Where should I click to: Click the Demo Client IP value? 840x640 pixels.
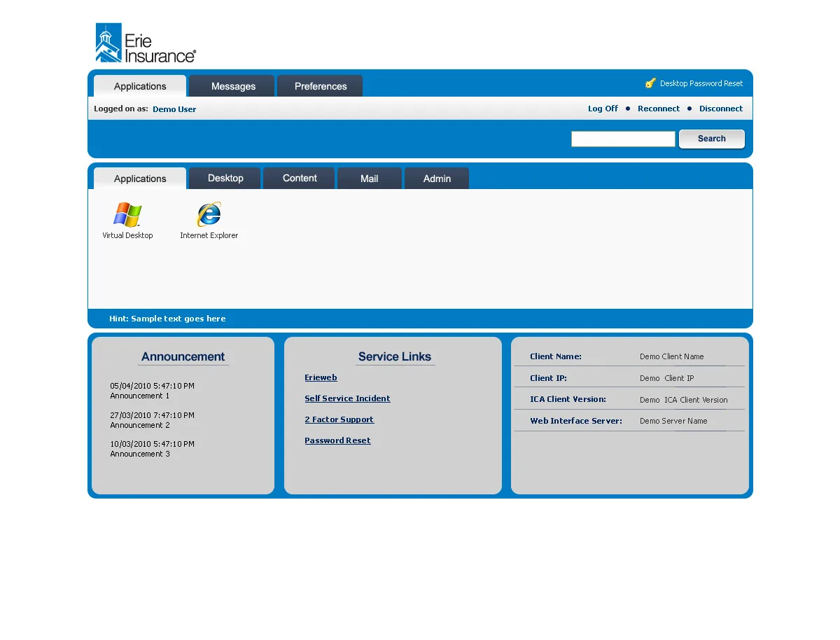(x=667, y=378)
